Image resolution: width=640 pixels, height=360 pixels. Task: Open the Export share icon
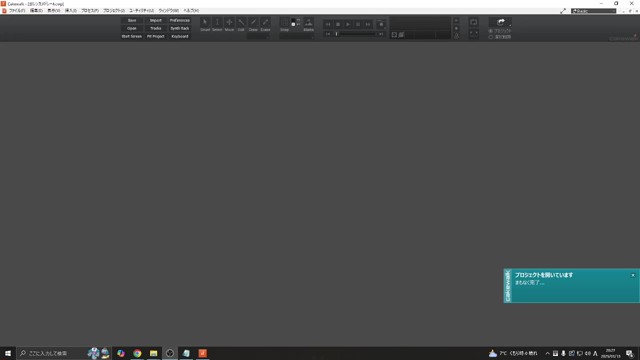point(501,22)
